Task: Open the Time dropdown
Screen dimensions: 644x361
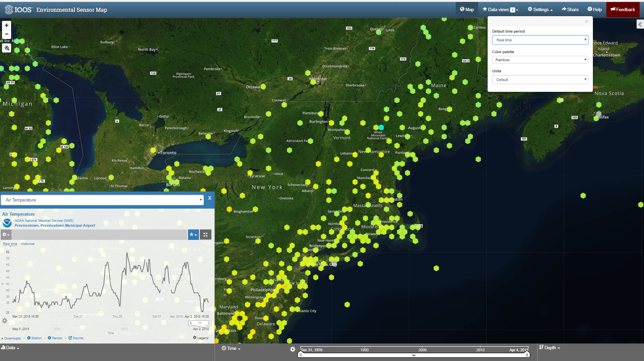Action: click(231, 348)
